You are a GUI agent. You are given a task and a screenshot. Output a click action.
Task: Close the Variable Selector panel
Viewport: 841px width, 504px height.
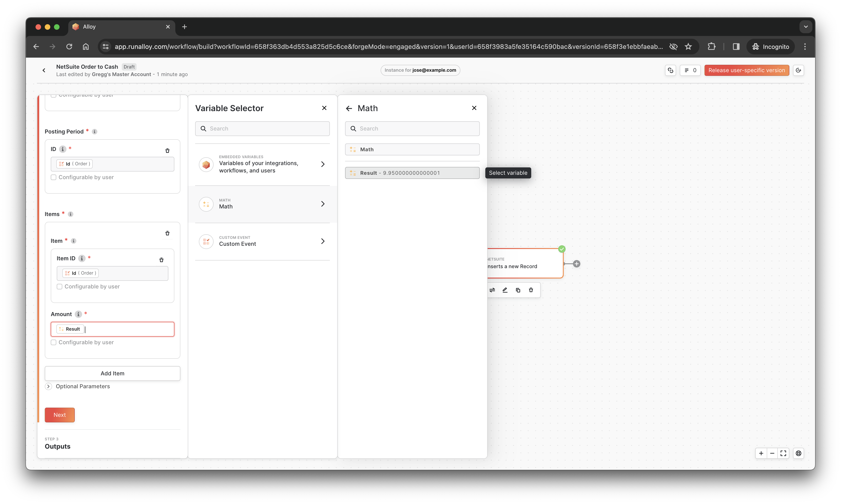[x=324, y=108]
